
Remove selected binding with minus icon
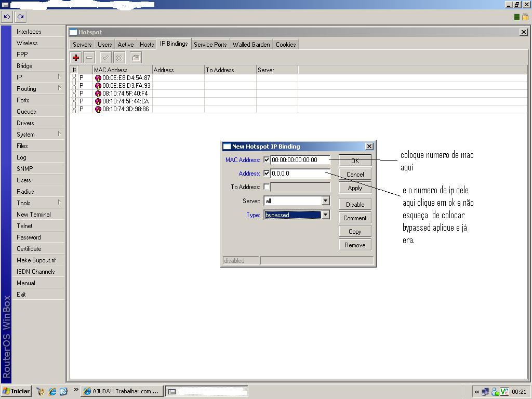click(x=89, y=58)
